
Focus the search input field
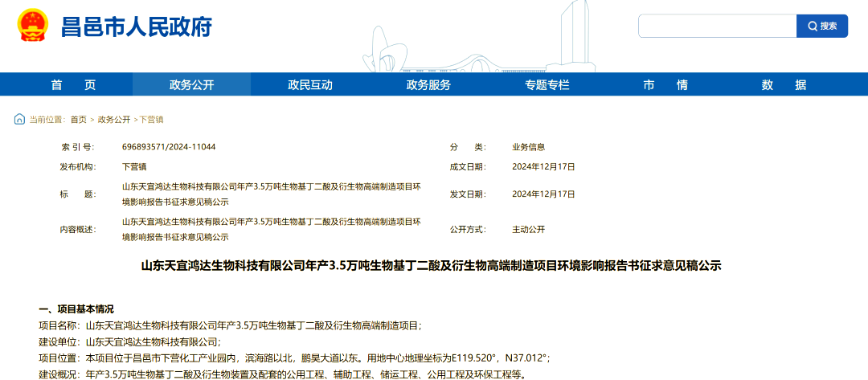(718, 26)
